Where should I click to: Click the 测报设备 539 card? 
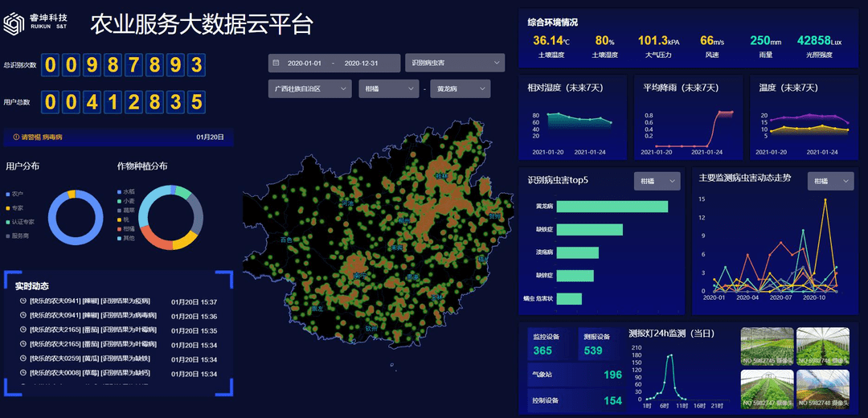pos(599,344)
